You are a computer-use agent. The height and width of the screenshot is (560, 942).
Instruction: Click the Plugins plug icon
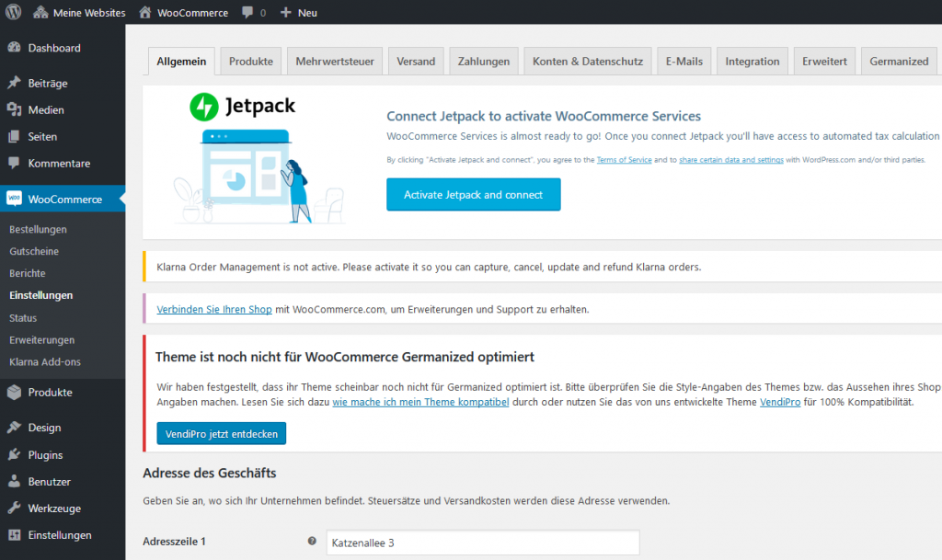point(15,454)
